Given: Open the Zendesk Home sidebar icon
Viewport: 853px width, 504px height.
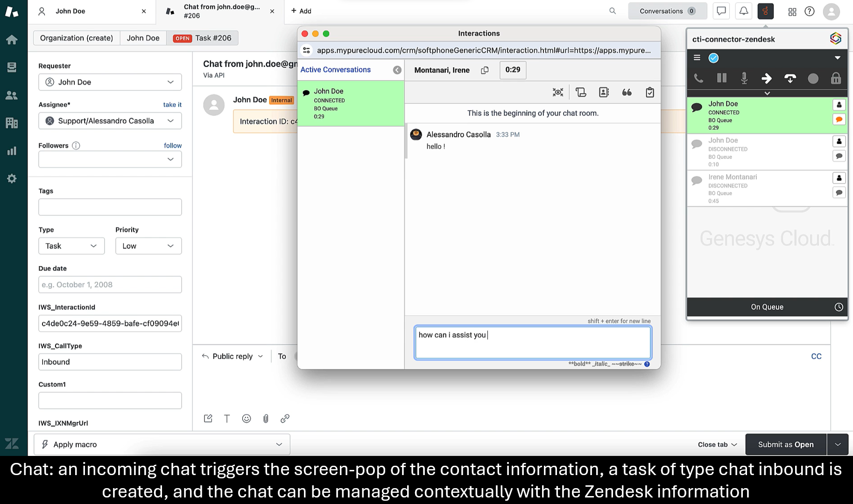Looking at the screenshot, I should point(12,40).
